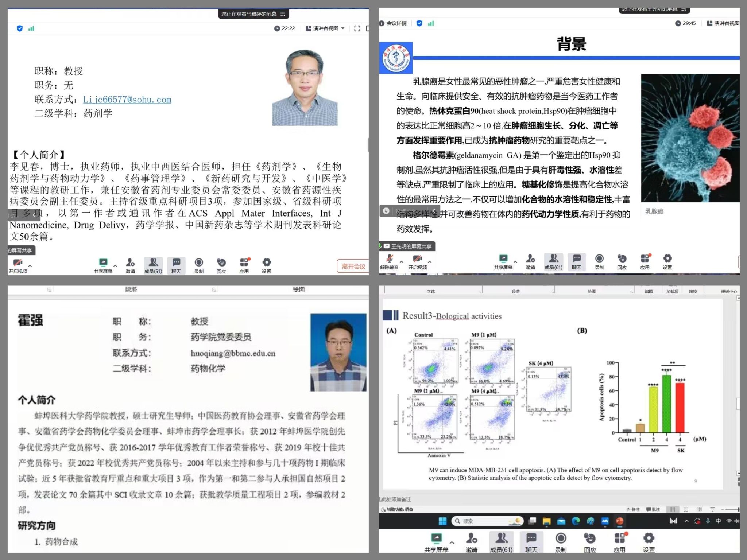Click PowerPoint icon in Windows taskbar

[620, 521]
